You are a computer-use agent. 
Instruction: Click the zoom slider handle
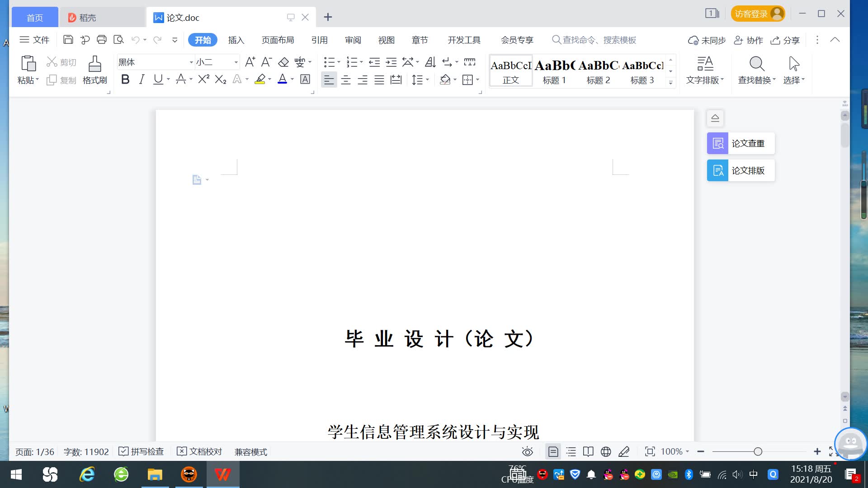[x=758, y=451]
